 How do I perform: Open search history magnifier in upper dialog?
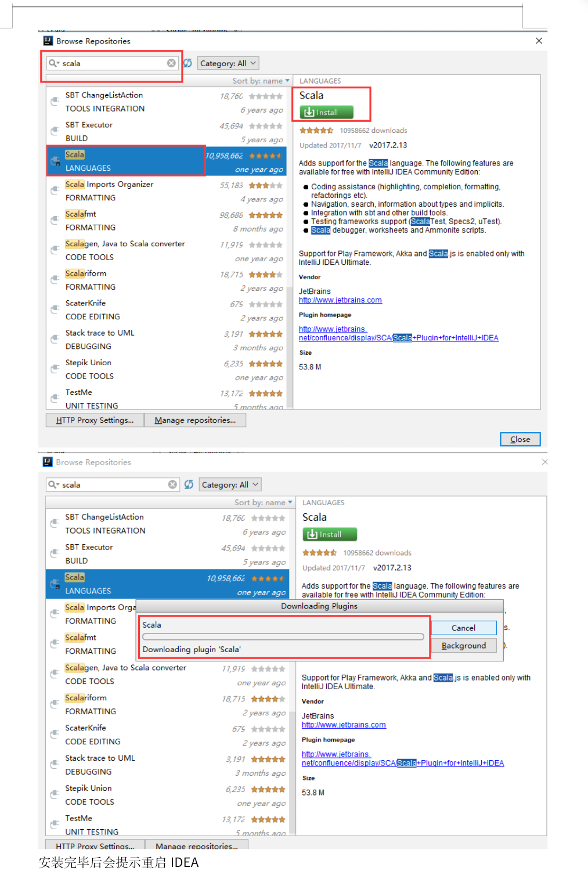pyautogui.click(x=53, y=63)
